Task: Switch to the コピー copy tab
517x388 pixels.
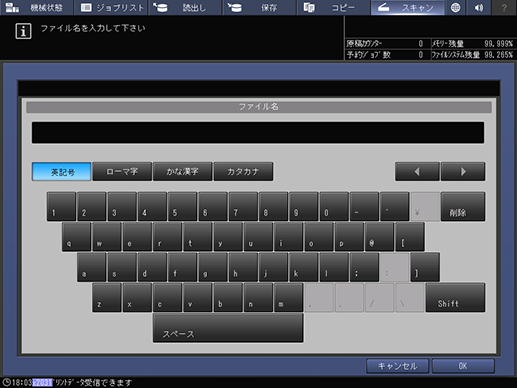Action: (x=333, y=7)
